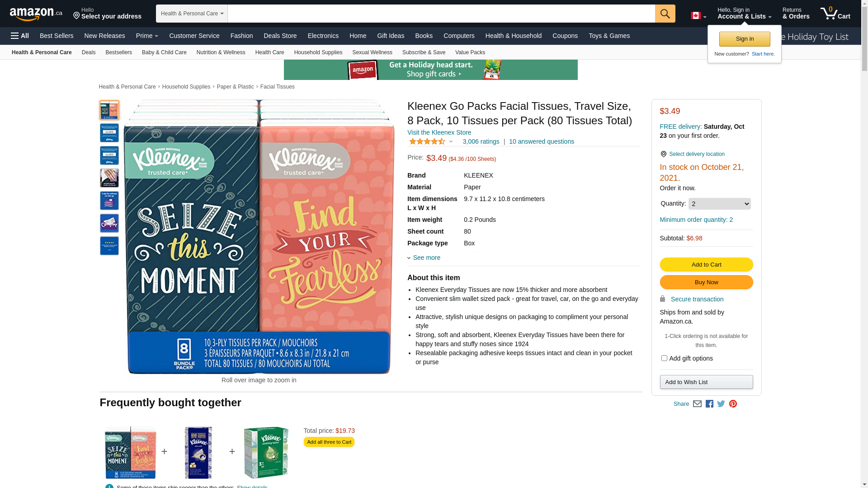The image size is (868, 488).
Task: Share product on Pinterest icon
Action: pos(733,404)
